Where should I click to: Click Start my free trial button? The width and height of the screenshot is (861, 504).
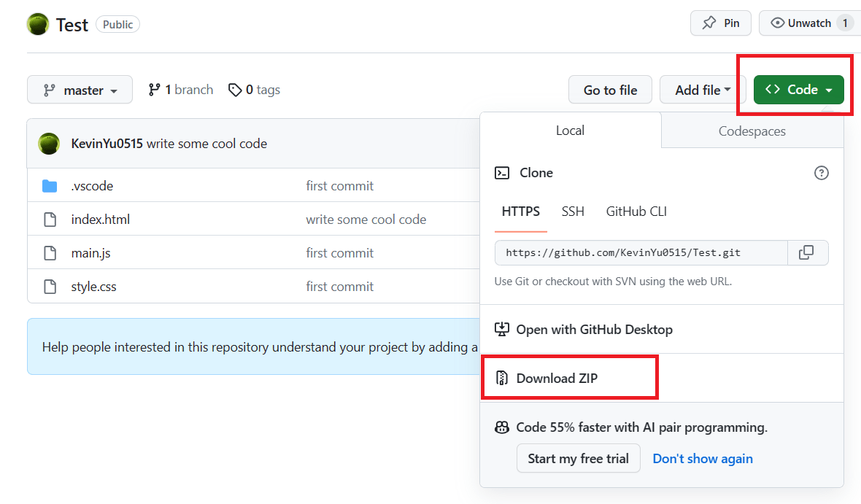[578, 459]
